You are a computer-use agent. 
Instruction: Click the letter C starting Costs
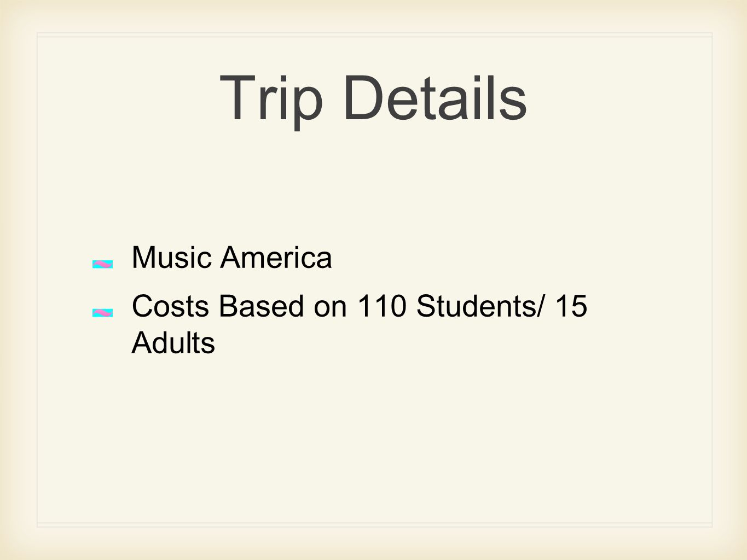pyautogui.click(x=143, y=306)
